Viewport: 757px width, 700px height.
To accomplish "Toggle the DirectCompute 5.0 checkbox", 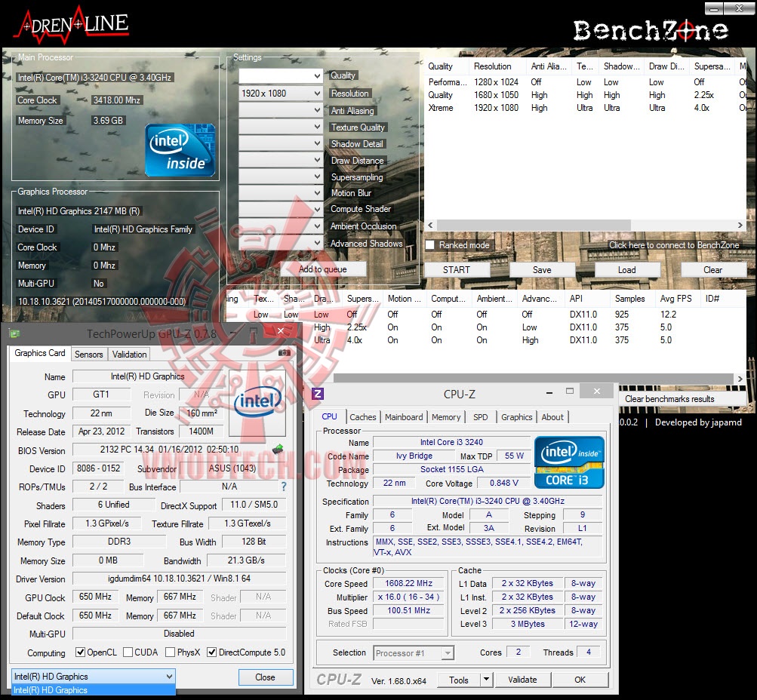I will [211, 652].
